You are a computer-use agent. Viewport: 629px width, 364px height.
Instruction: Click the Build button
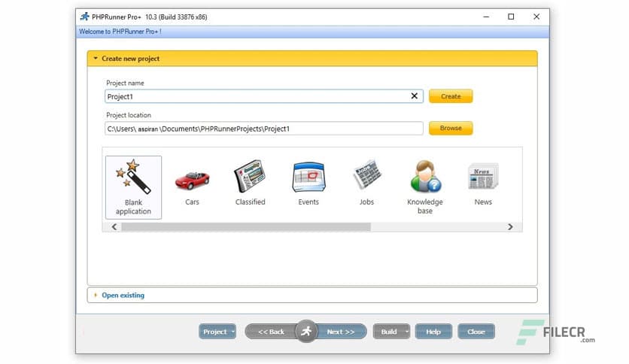click(x=388, y=332)
